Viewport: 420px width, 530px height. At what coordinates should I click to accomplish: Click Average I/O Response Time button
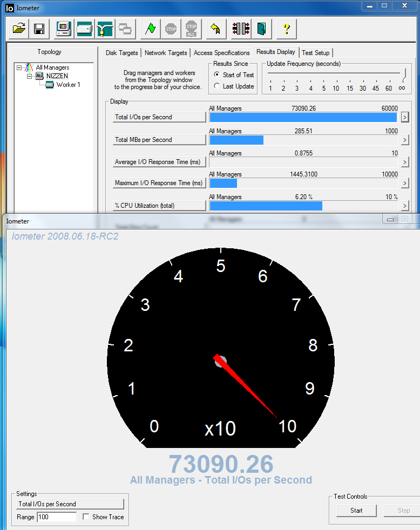159,162
